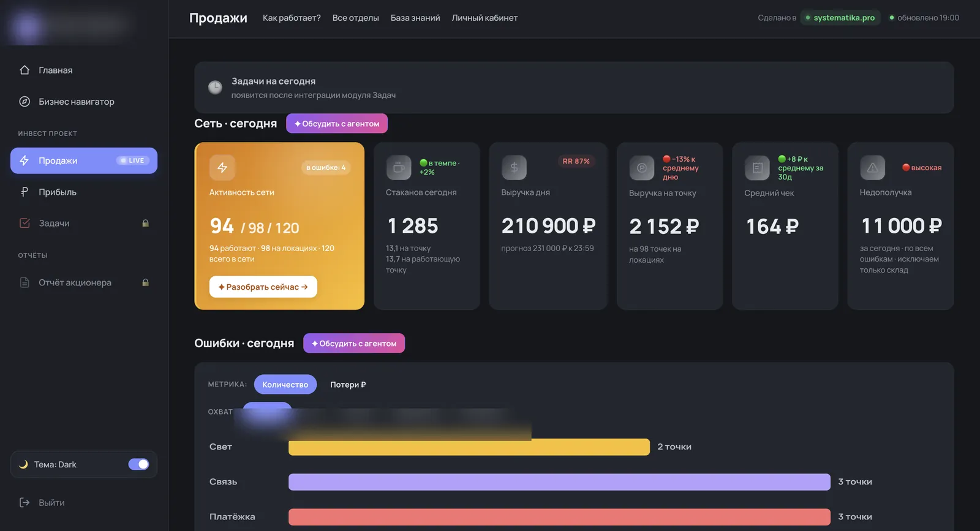980x531 pixels.
Task: Open Личный кабинет in top navigation
Action: coord(484,18)
